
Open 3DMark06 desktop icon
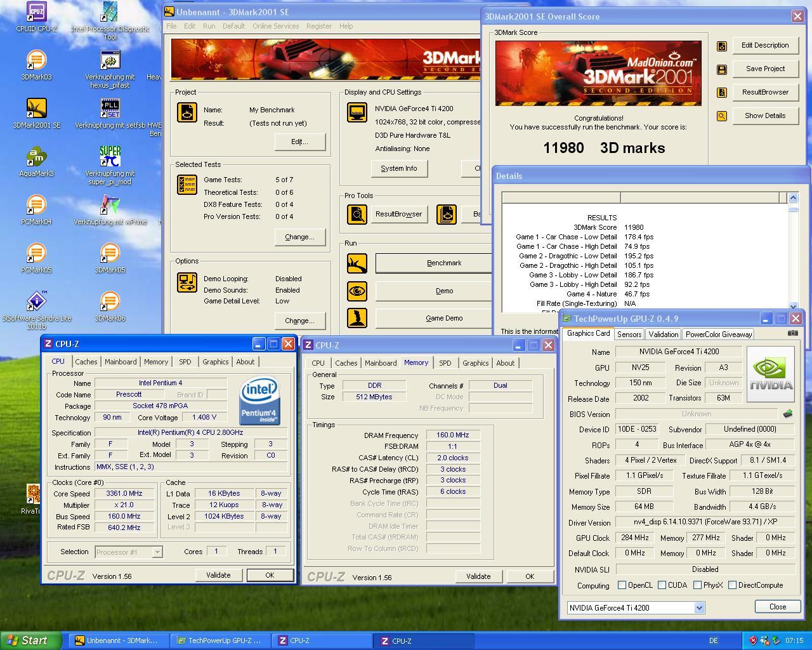(x=110, y=302)
